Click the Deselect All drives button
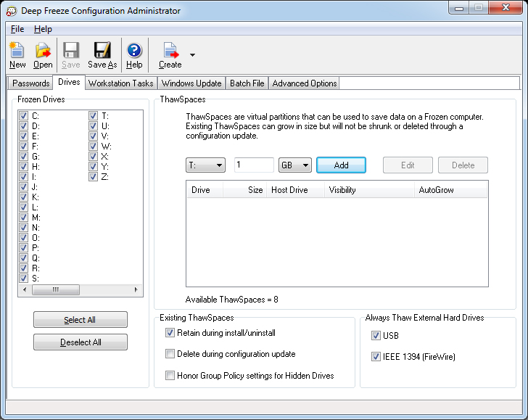The height and width of the screenshot is (420, 528). [x=81, y=342]
